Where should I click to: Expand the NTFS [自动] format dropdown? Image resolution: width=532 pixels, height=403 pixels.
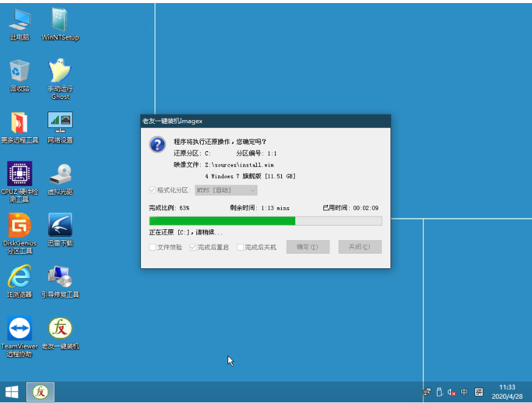(x=226, y=190)
